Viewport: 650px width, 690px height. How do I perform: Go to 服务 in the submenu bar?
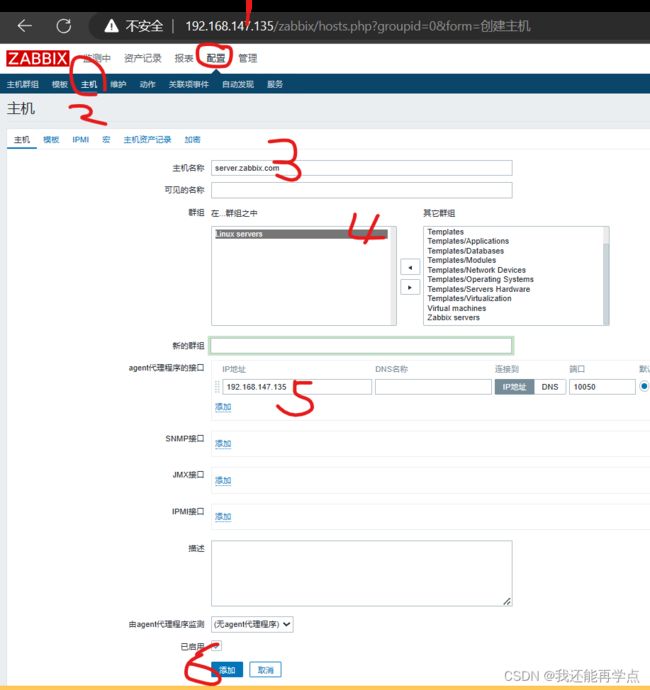[275, 84]
